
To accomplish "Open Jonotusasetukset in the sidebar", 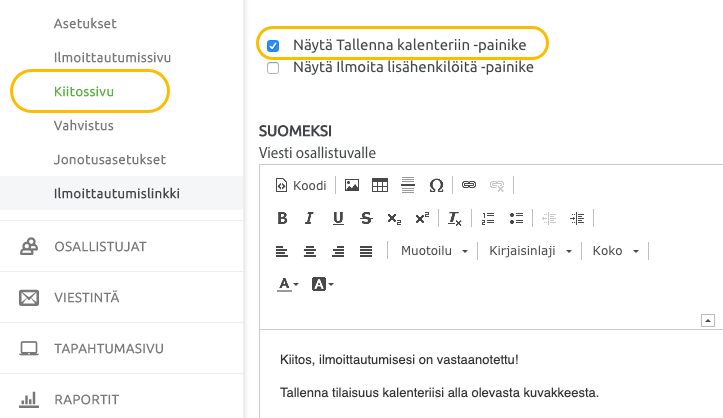I will pos(110,159).
